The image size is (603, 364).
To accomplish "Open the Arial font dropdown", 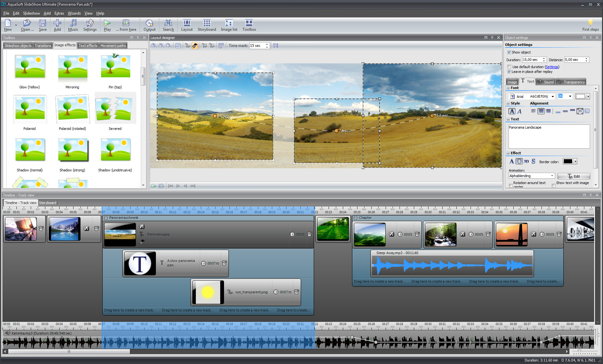I will click(x=553, y=97).
